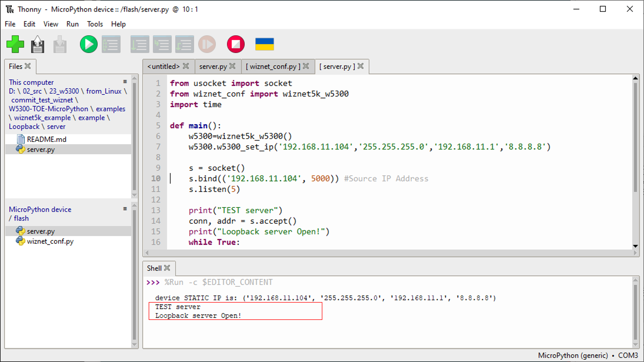Screen dimensions: 644x362
Task: Click the Load file icon in toolbar
Action: click(37, 44)
